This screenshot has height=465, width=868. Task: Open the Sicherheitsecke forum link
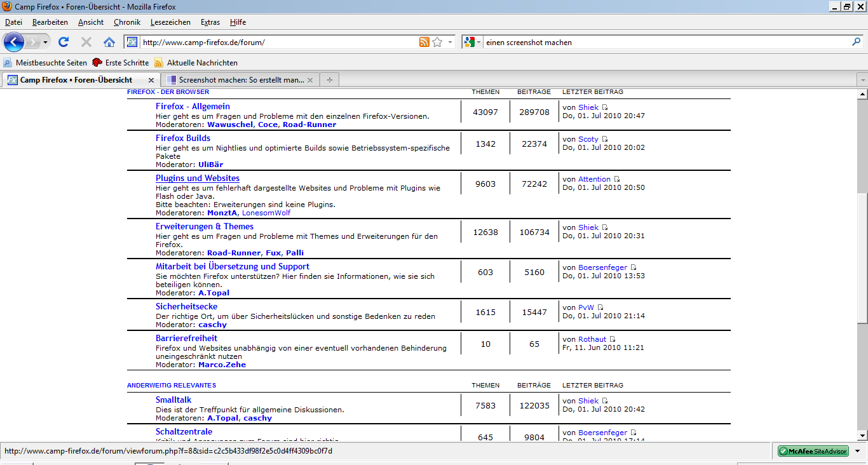pos(186,307)
